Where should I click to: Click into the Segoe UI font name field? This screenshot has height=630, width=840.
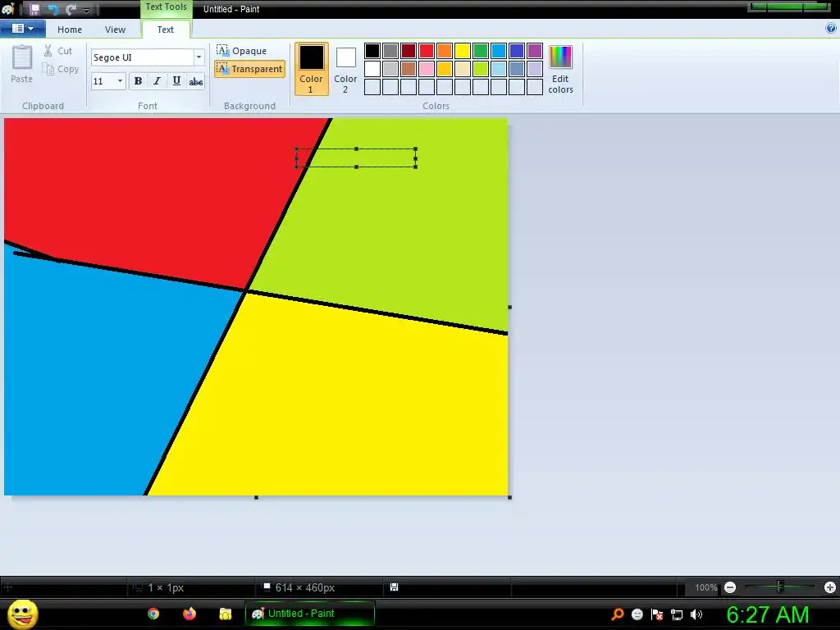pos(142,57)
